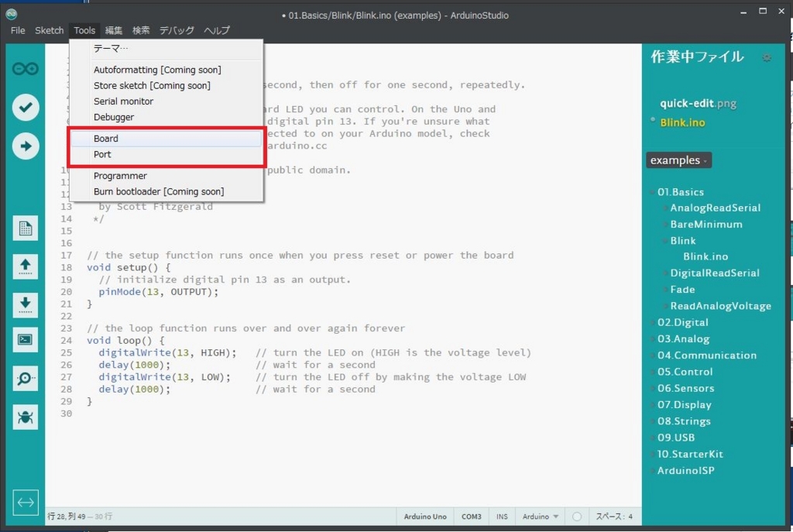Expand the 08.Strings folder
This screenshot has width=793, height=532.
[684, 421]
